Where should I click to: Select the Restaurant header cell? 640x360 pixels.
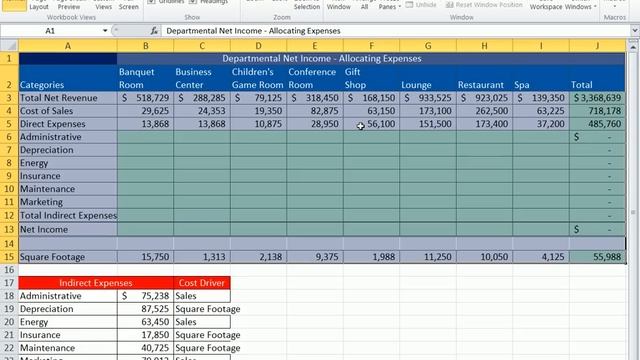tap(484, 78)
